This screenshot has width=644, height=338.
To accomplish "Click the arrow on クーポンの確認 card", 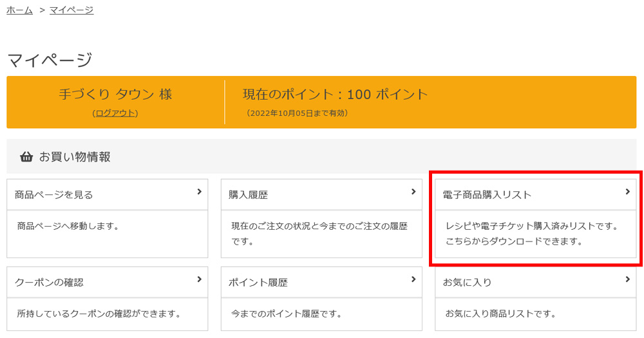I will [200, 279].
